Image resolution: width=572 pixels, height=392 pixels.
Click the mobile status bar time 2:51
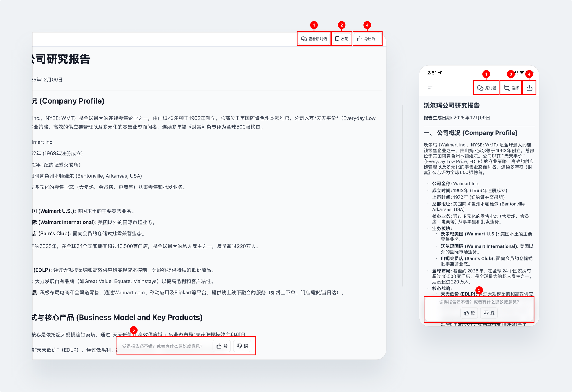[x=432, y=73]
